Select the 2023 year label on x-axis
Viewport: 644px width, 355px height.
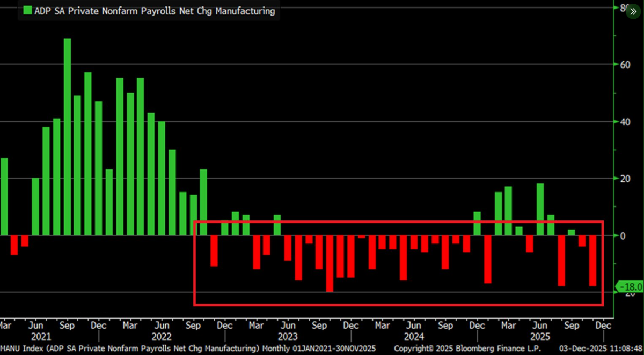(288, 336)
